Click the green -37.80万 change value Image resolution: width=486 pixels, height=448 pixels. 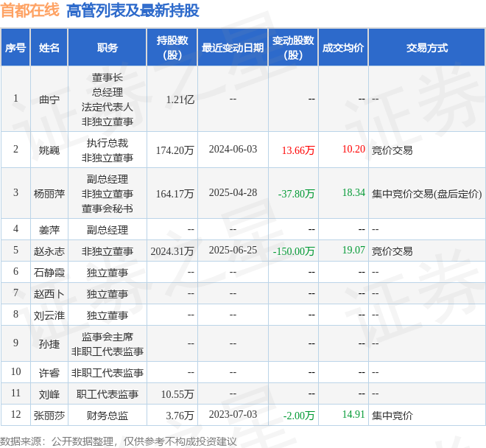pos(296,194)
